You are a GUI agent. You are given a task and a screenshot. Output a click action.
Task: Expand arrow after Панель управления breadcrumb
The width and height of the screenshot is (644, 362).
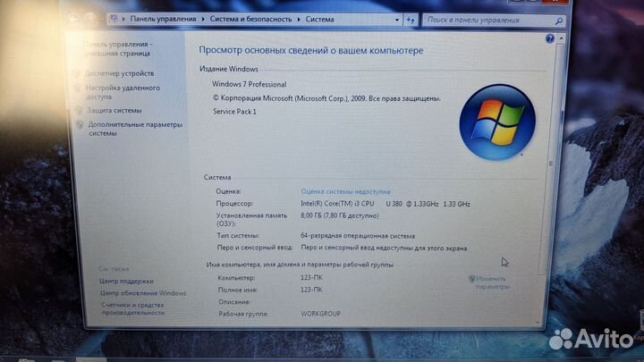pos(203,20)
